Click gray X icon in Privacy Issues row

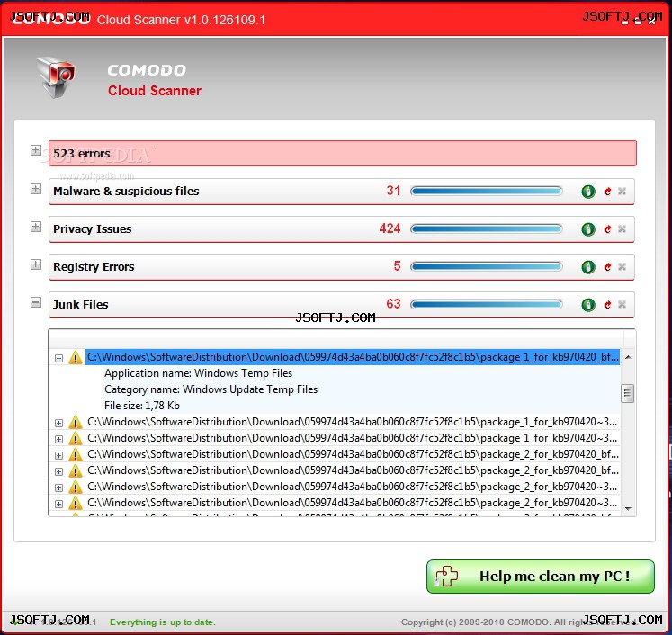pos(622,228)
